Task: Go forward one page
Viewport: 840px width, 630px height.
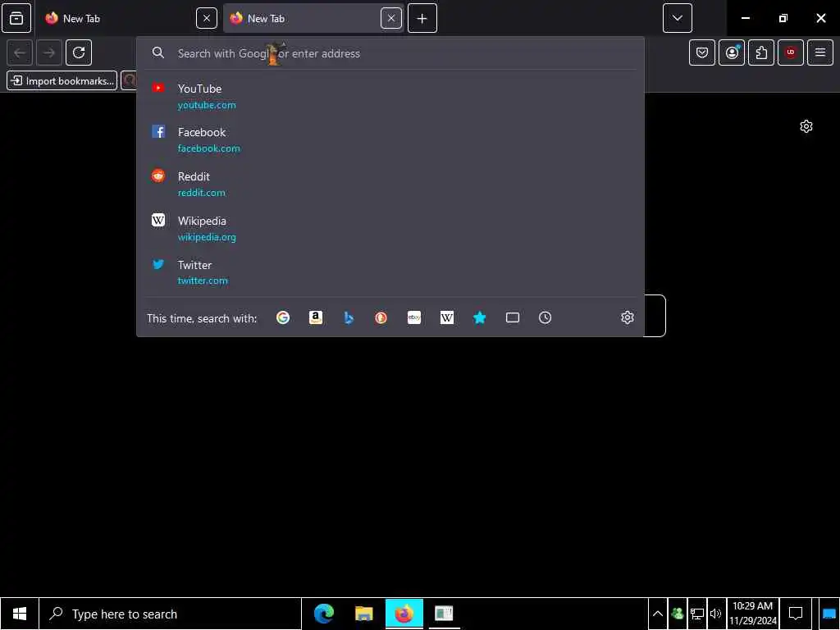Action: [x=49, y=52]
